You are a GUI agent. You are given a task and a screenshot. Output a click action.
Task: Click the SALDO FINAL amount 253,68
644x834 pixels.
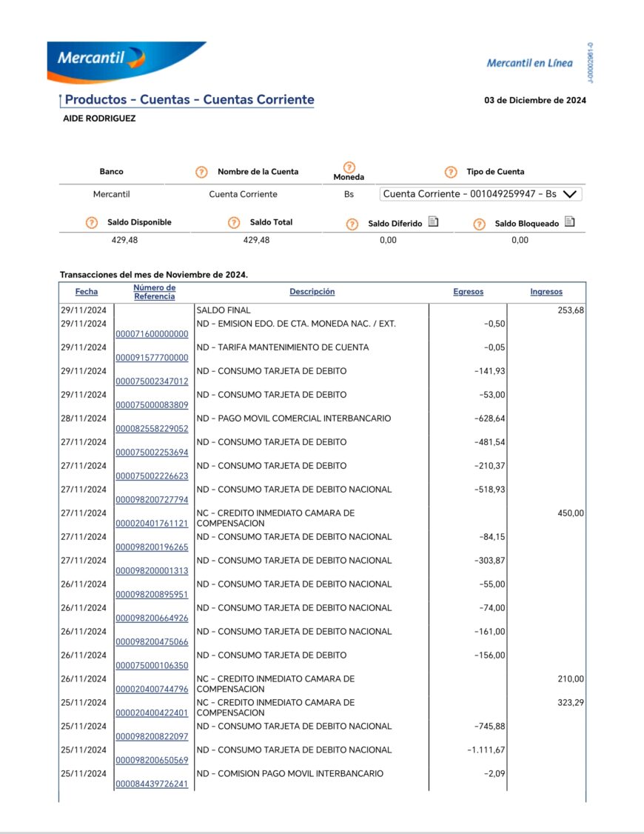[x=571, y=310]
